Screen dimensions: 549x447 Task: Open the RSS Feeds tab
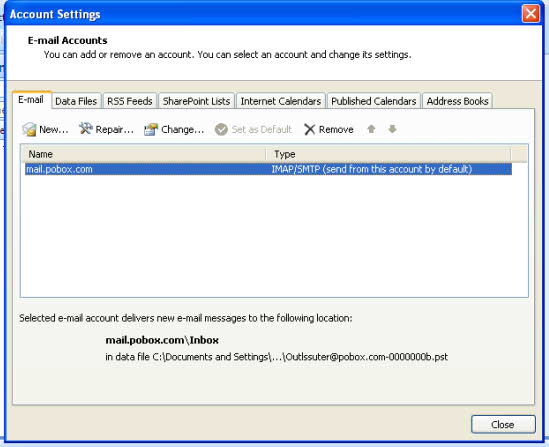click(130, 101)
